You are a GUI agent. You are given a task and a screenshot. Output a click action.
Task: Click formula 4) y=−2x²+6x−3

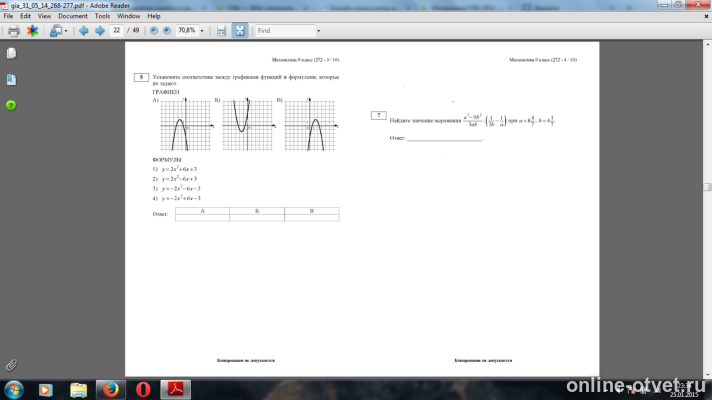pos(177,198)
